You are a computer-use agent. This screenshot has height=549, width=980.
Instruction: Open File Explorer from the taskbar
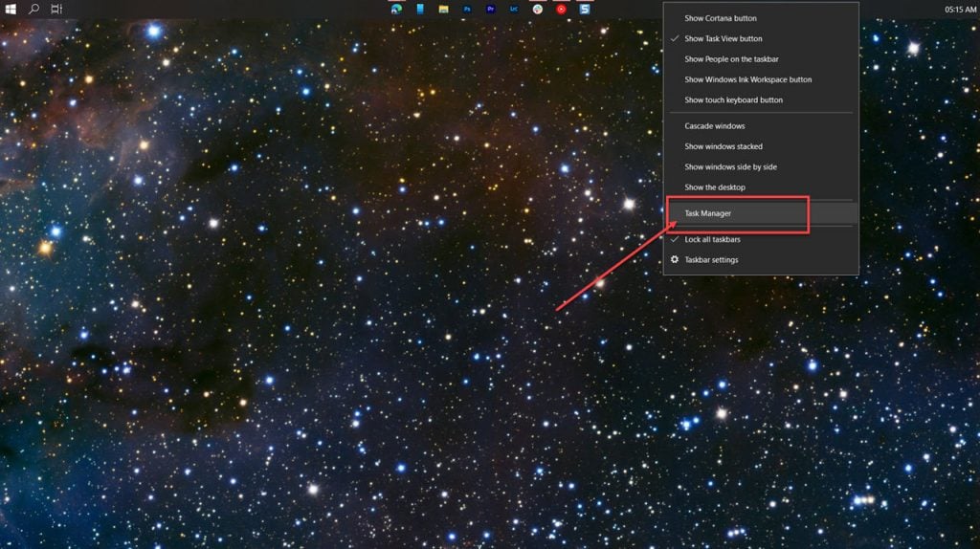(443, 9)
